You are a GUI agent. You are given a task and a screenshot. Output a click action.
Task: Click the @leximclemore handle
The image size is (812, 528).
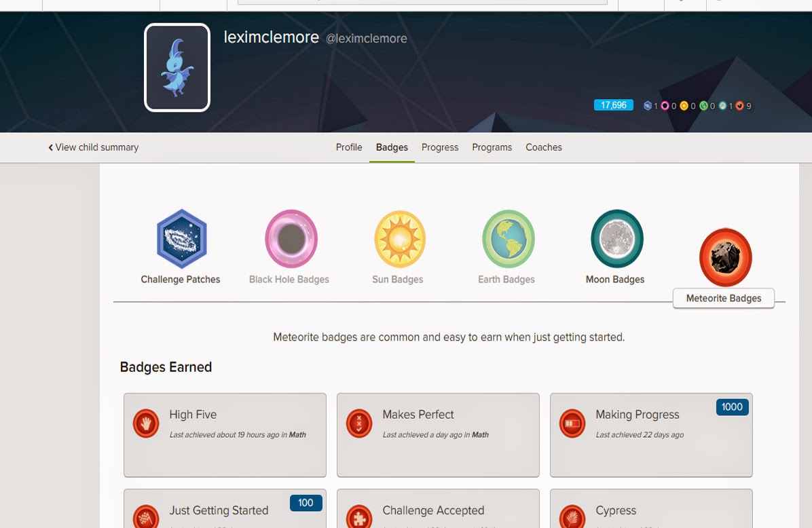coord(366,39)
